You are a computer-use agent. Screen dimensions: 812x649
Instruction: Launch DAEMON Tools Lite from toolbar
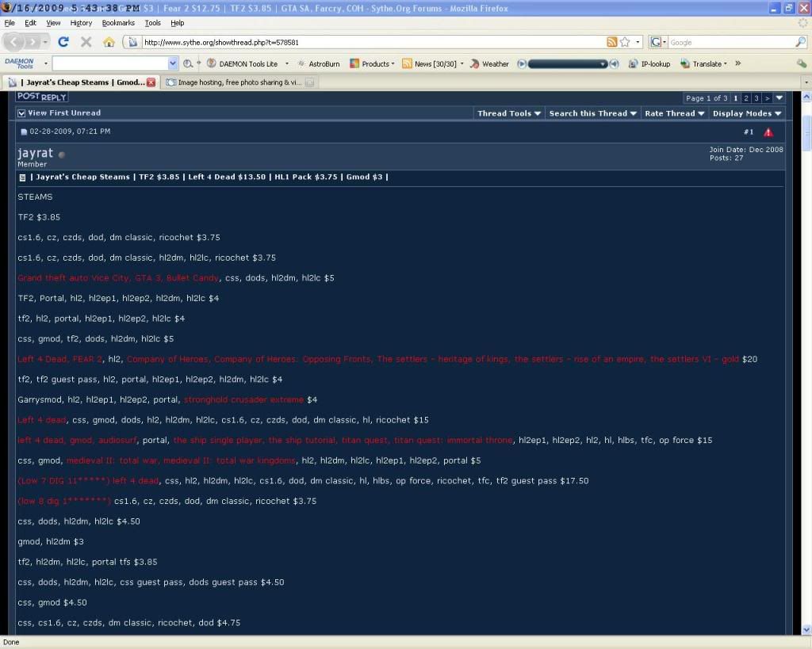click(243, 63)
